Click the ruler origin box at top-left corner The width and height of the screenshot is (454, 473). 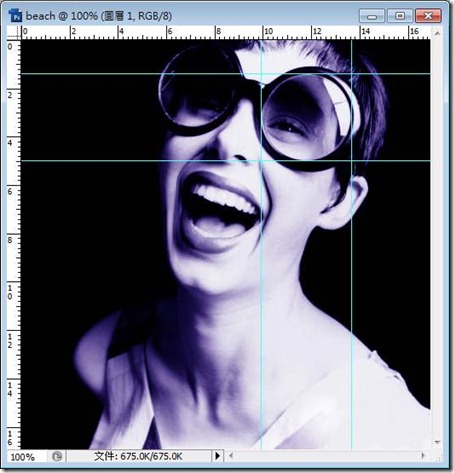[14, 33]
